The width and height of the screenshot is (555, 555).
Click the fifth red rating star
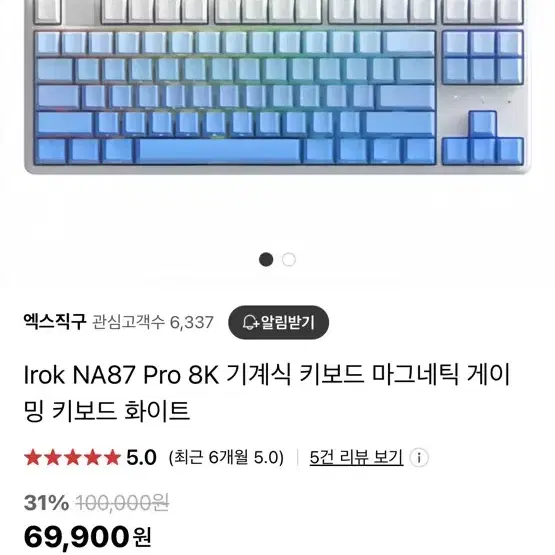(113, 457)
